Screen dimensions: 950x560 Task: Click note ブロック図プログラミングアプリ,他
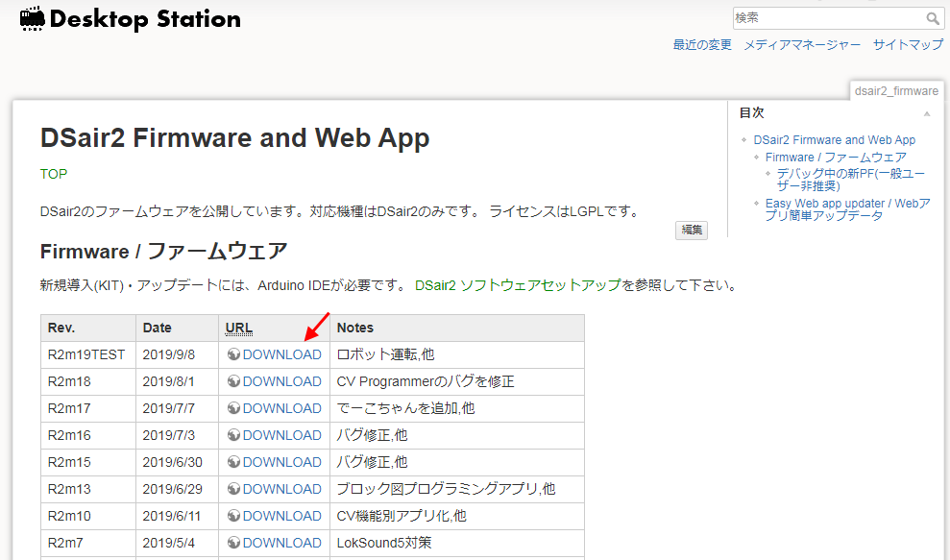[446, 489]
